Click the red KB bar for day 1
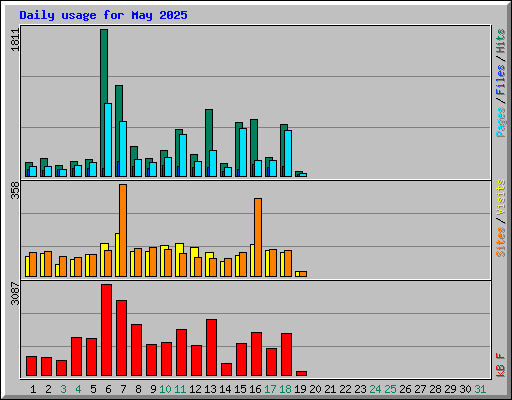The image size is (512, 400). 32,366
